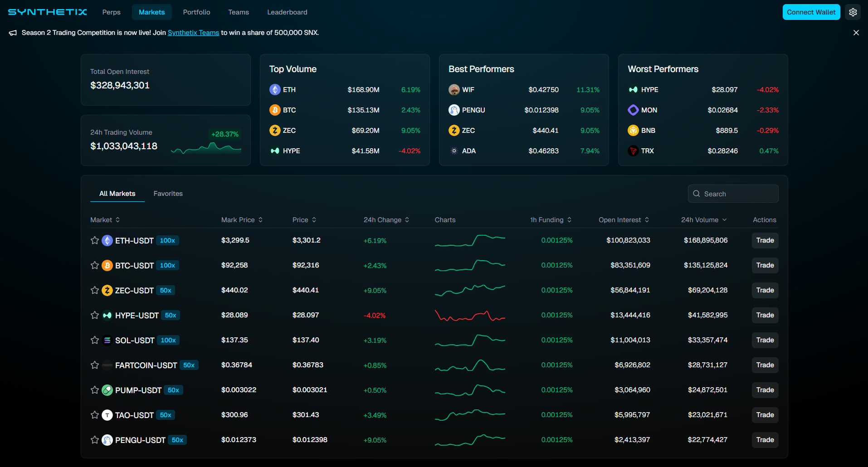Click the Synthetix logo
The width and height of the screenshot is (868, 467).
coord(48,12)
